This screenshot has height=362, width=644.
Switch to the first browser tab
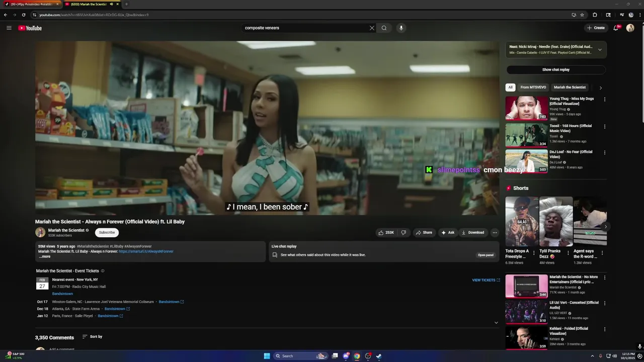[31, 4]
